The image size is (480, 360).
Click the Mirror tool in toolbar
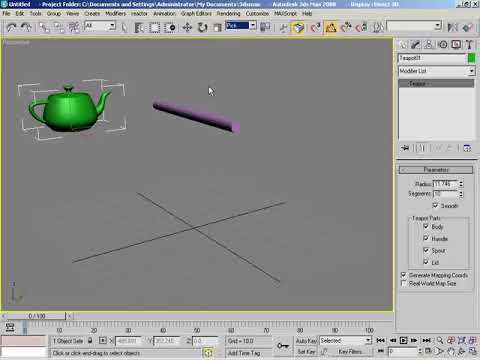452,27
